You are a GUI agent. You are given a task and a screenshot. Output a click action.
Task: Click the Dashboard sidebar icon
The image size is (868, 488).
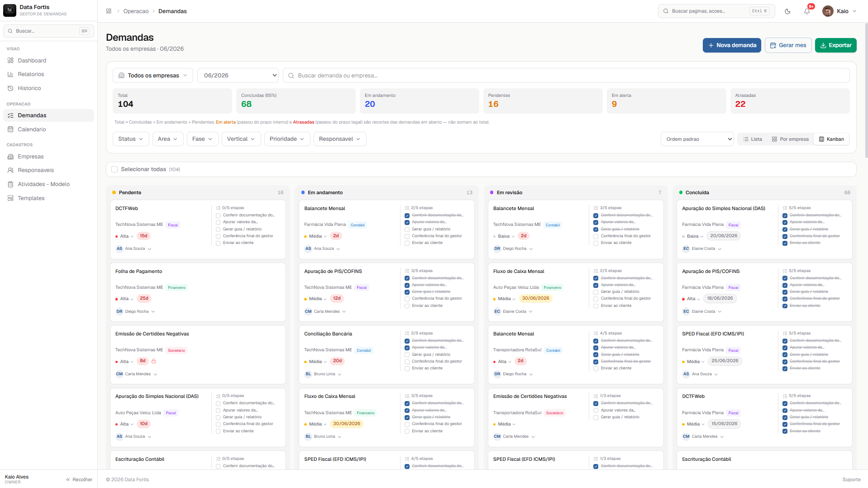coord(10,60)
